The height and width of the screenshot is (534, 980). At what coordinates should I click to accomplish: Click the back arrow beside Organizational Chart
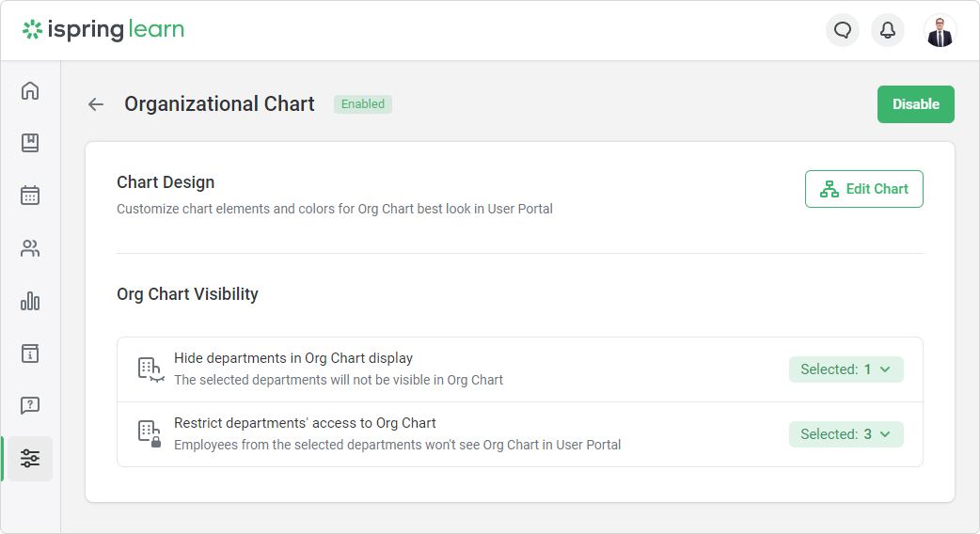pyautogui.click(x=96, y=104)
